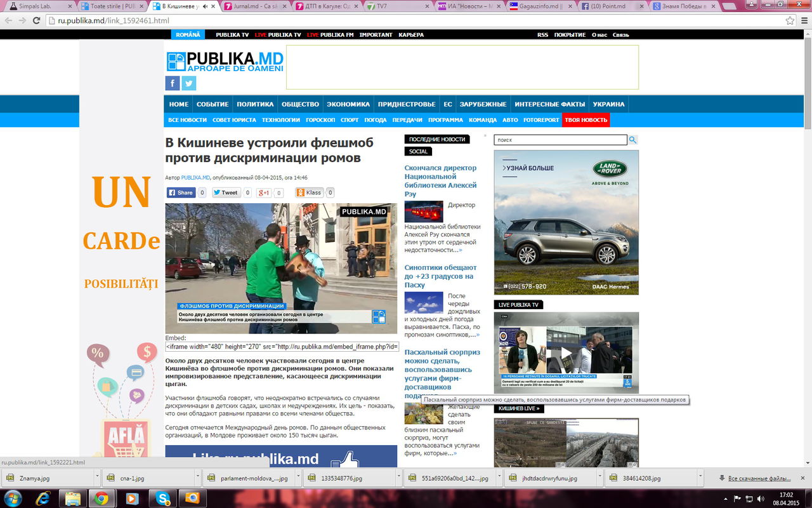This screenshot has width=812, height=508.
Task: Open Skype from the taskbar
Action: pyautogui.click(x=162, y=498)
